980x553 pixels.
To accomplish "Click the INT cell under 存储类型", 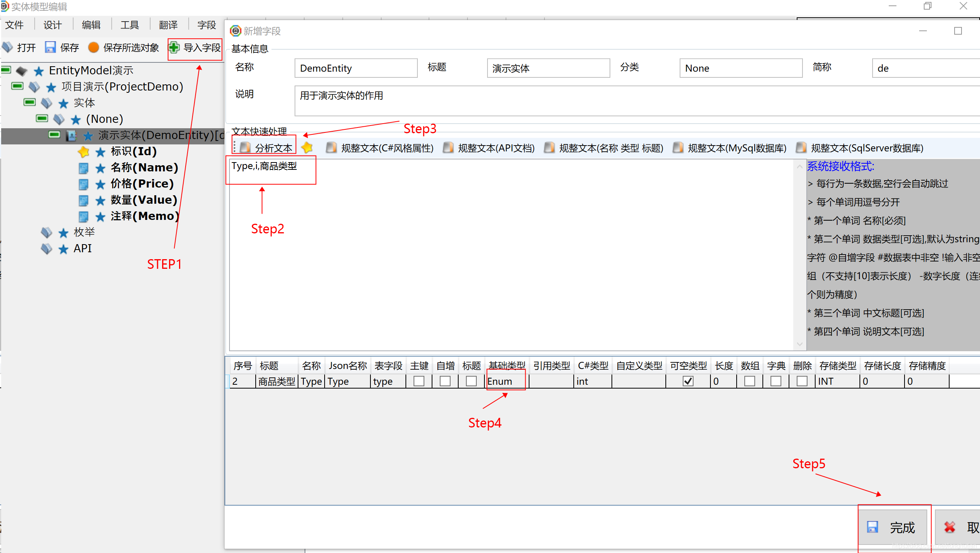I will point(838,381).
